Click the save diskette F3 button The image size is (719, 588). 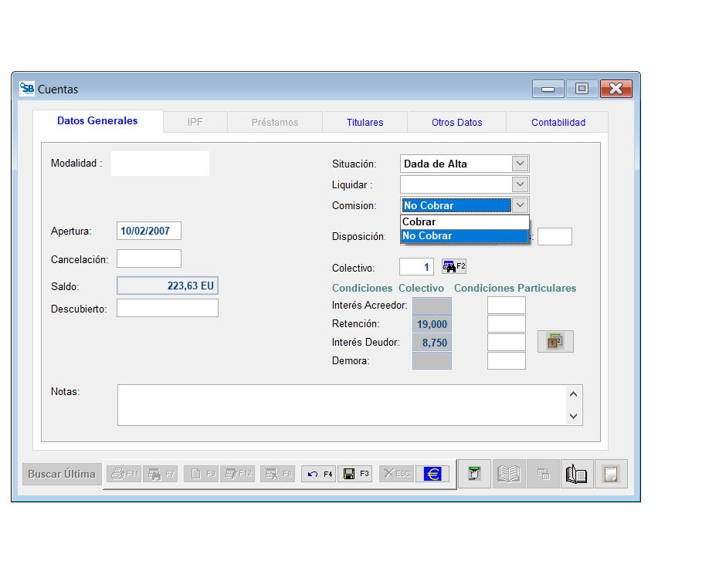click(x=356, y=474)
